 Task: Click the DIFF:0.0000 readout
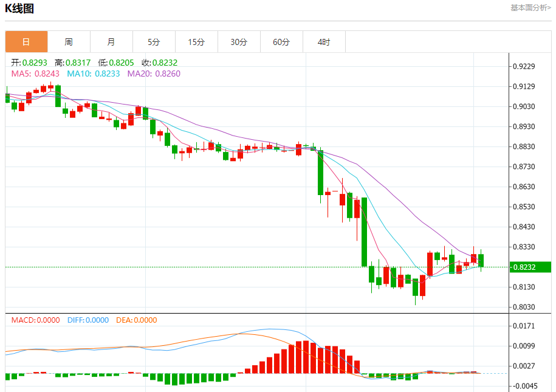pos(88,320)
